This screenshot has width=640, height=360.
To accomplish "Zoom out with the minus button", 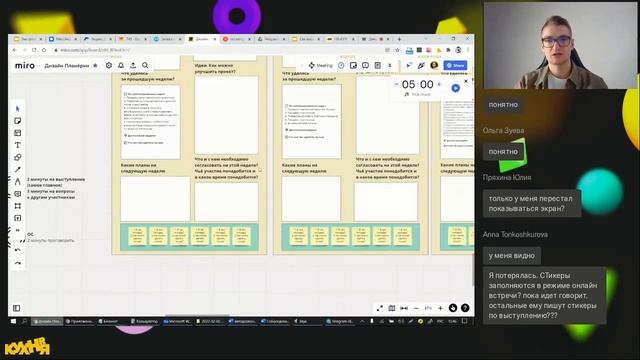I will (x=416, y=309).
